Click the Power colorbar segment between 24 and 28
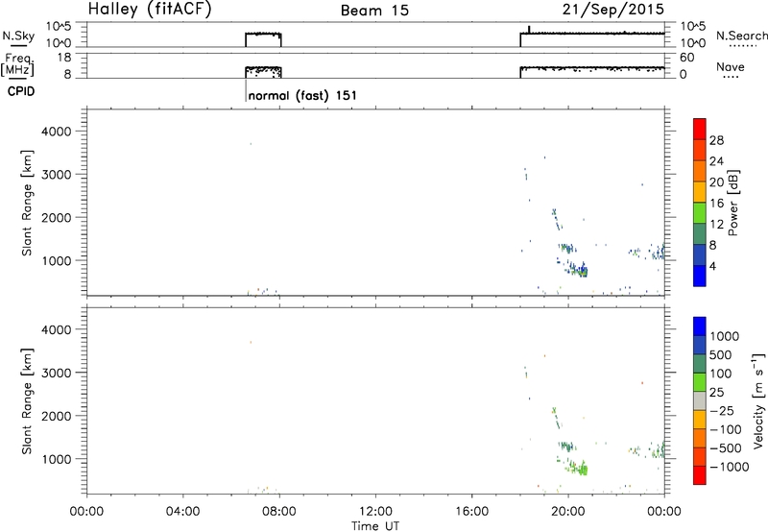Image resolution: width=768 pixels, height=532 pixels. (700, 150)
